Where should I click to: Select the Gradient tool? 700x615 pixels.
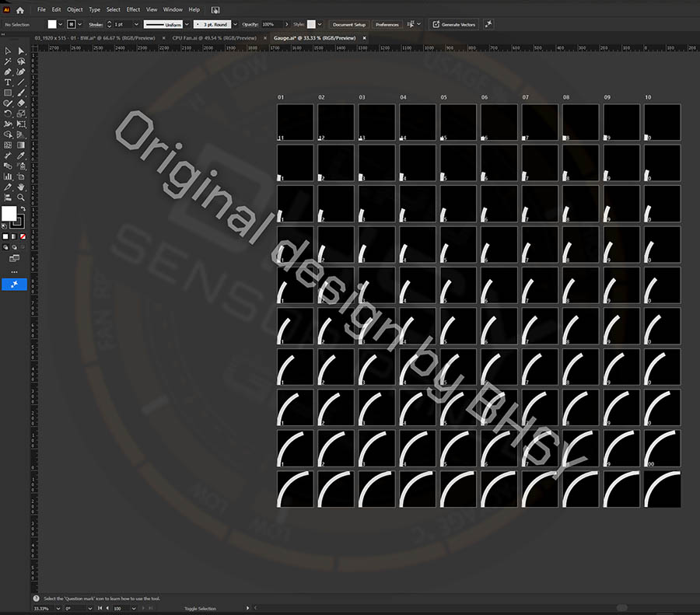pos(20,145)
